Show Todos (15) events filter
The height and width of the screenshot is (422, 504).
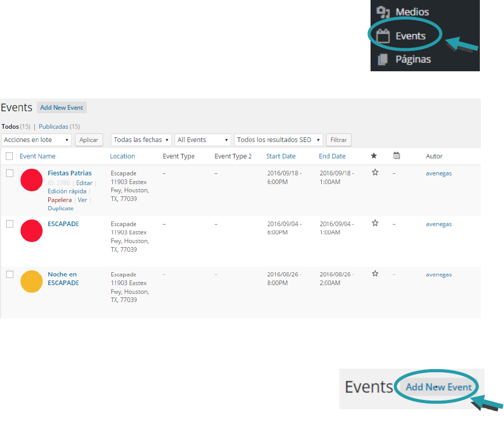16,127
